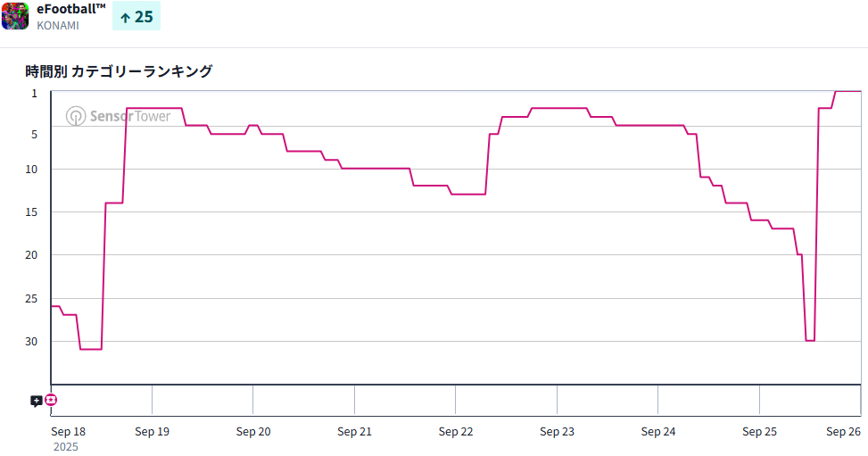
Task: Click the pink star event marker
Action: coord(51,400)
